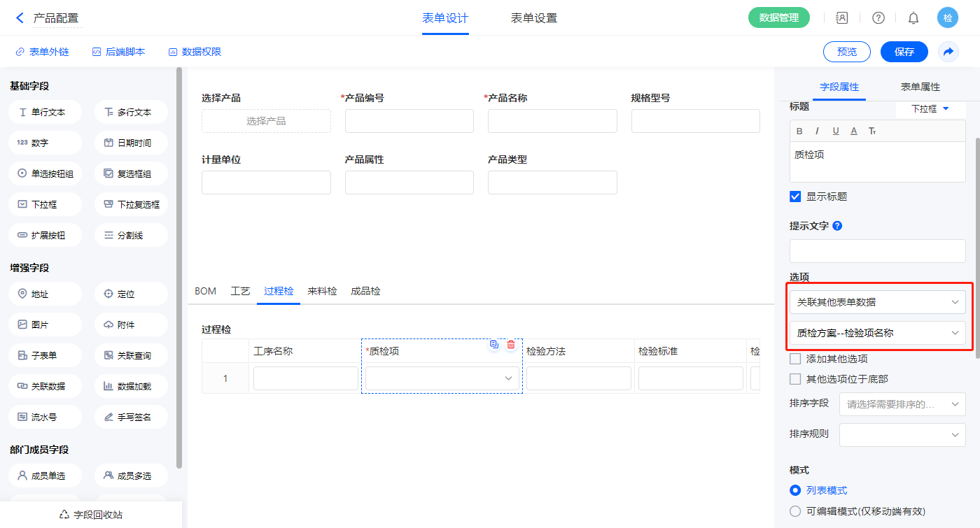Open the notification bell
This screenshot has width=980, height=528.
913,18
